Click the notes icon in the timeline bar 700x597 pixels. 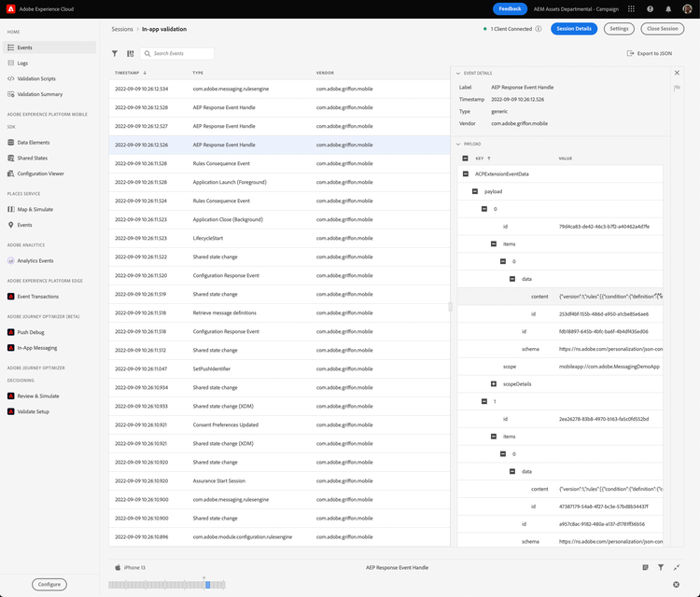tap(645, 567)
